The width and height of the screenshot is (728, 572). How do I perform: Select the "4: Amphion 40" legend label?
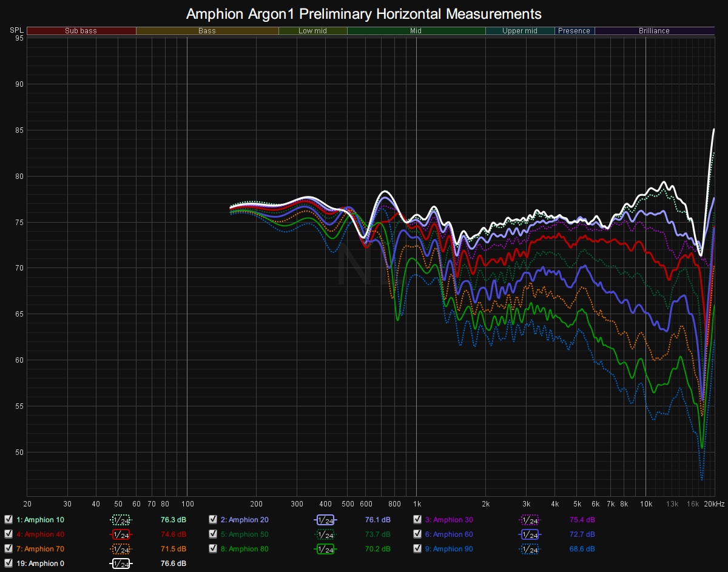click(40, 534)
